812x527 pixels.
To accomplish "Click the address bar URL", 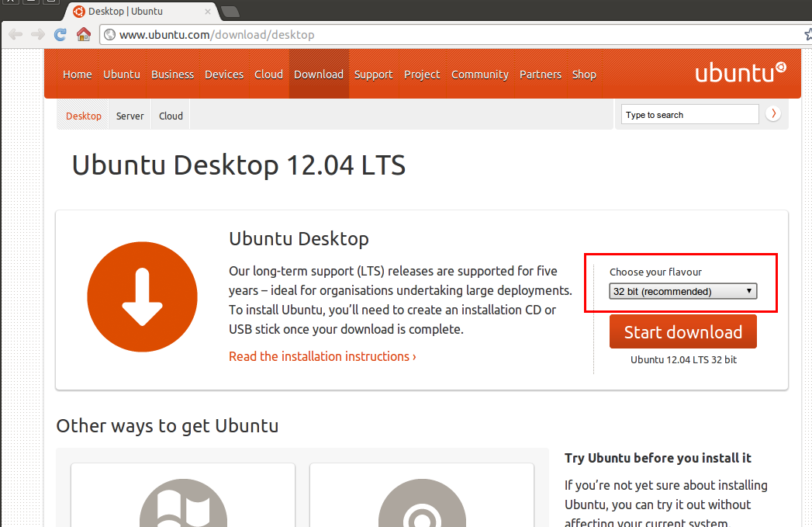I will coord(216,35).
